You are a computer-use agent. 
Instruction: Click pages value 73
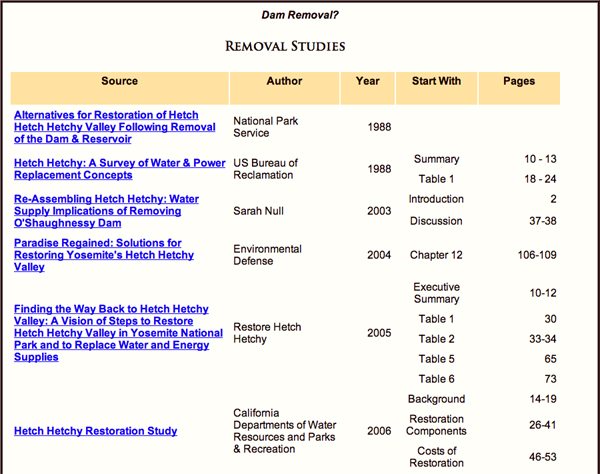click(551, 379)
